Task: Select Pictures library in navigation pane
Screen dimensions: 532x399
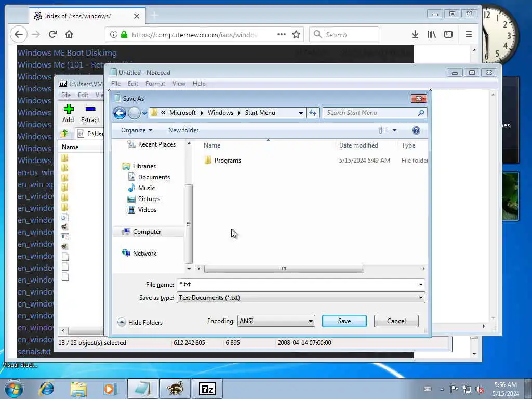Action: click(x=144, y=199)
